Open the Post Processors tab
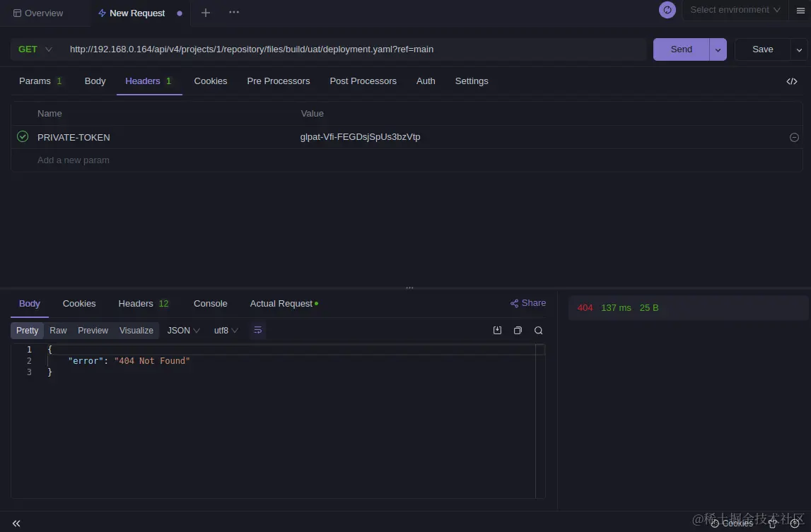Viewport: 811px width, 532px height. click(x=363, y=81)
